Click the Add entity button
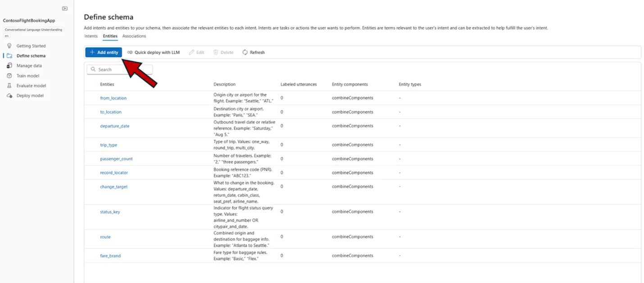 (103, 52)
